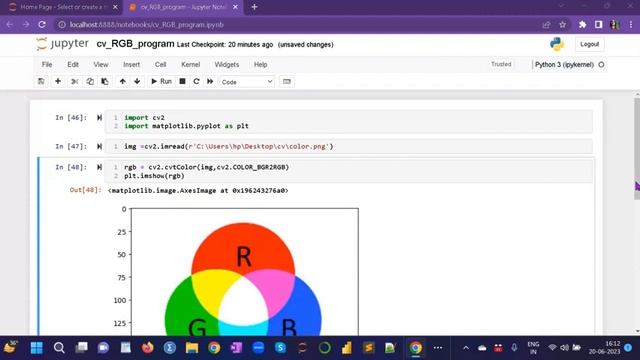The height and width of the screenshot is (360, 640).
Task: Show hidden system tray icons chevron
Action: pyautogui.click(x=466, y=348)
